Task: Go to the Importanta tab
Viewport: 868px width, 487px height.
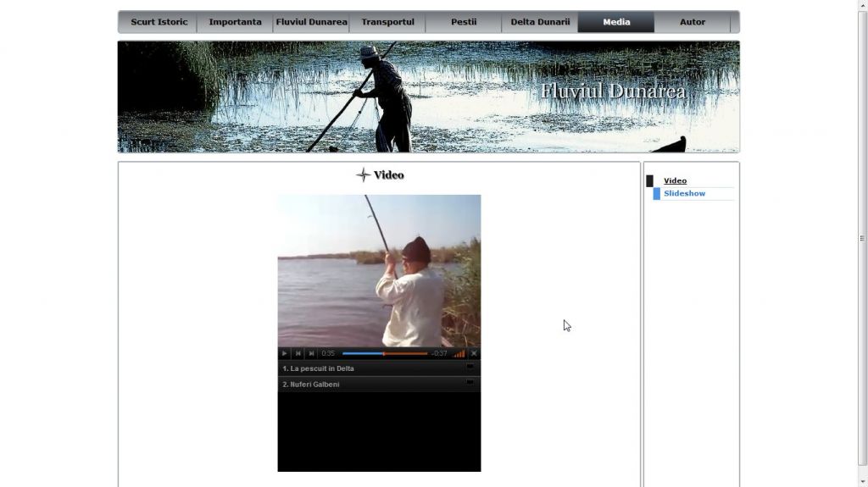Action: click(x=235, y=22)
